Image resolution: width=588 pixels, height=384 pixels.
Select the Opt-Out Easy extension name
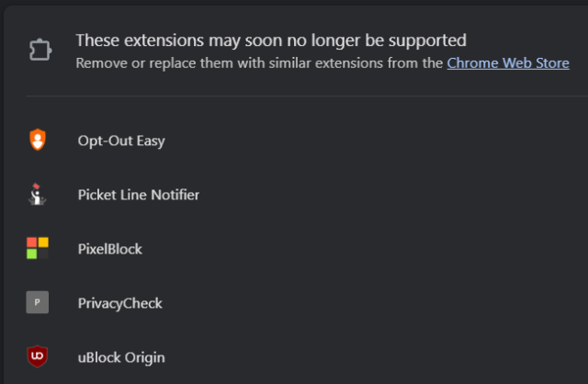(x=121, y=141)
